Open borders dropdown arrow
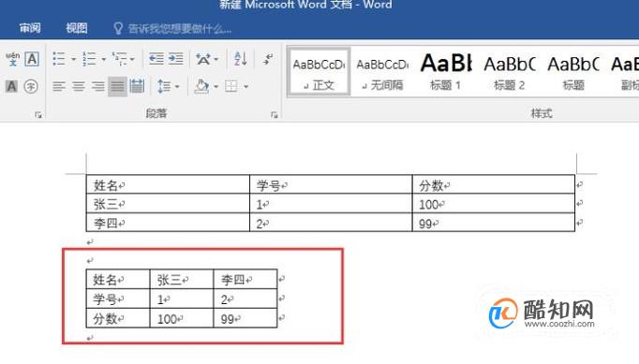639x364 pixels. click(246, 86)
